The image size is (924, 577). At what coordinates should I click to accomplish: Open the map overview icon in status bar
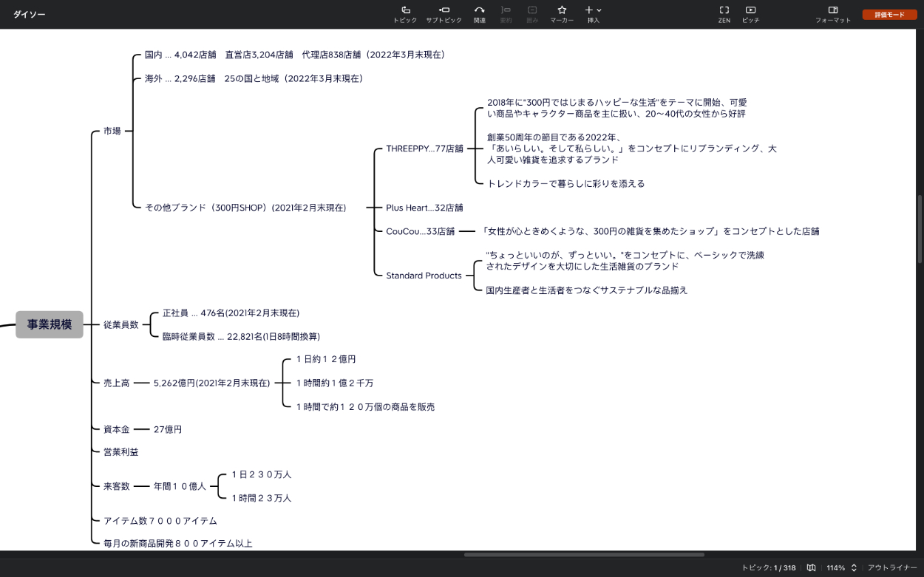click(x=811, y=567)
